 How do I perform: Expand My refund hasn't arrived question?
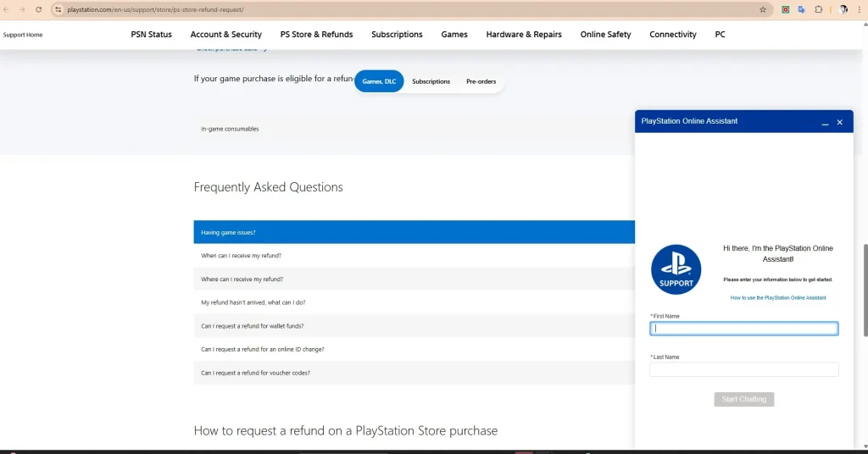(x=414, y=302)
